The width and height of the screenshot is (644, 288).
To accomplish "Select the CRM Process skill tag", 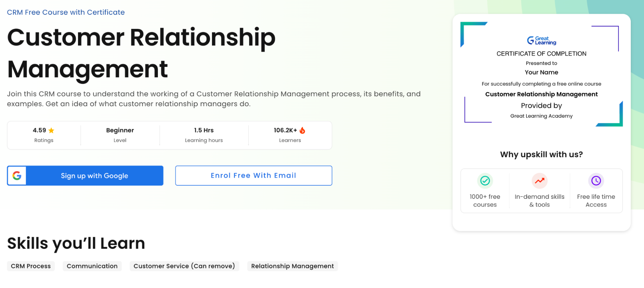I will [x=31, y=266].
